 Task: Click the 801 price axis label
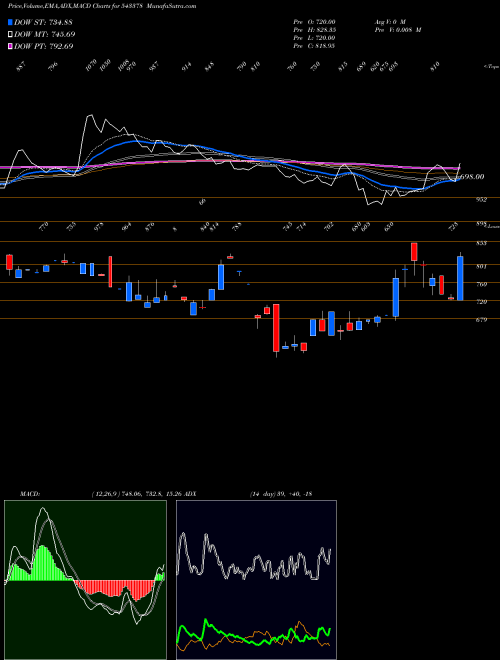[x=481, y=266]
